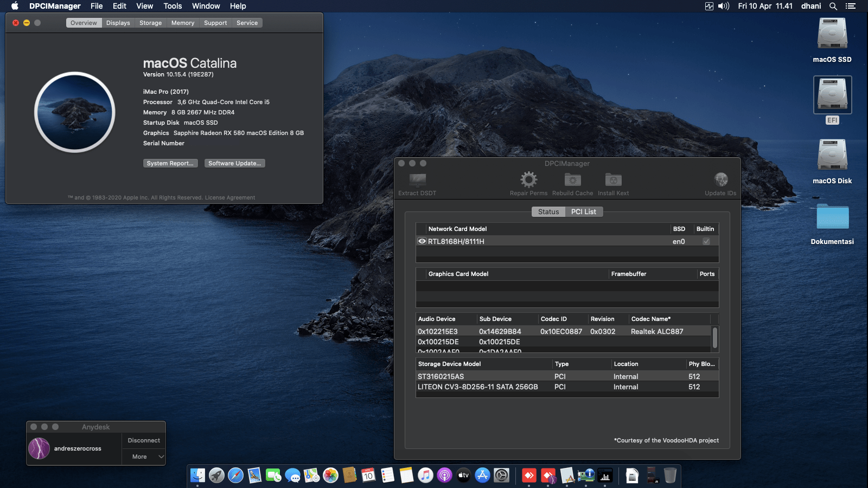Open Memory tab in About This Mac

(x=183, y=23)
